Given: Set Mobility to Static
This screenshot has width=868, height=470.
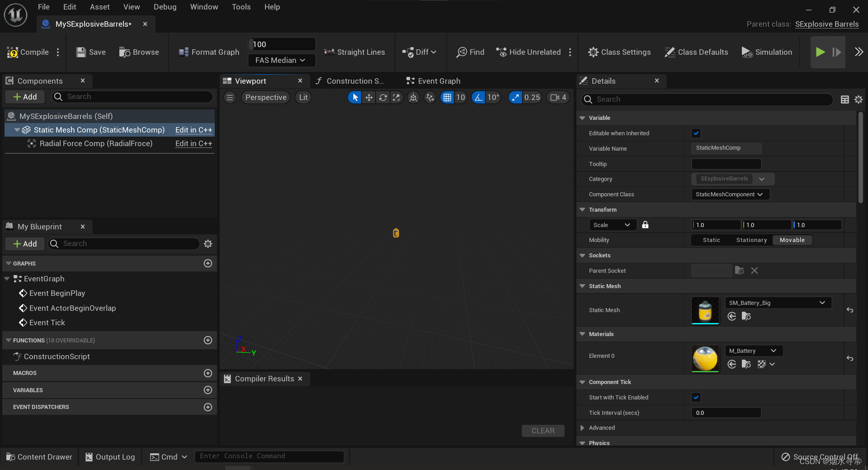Looking at the screenshot, I should click(x=711, y=240).
